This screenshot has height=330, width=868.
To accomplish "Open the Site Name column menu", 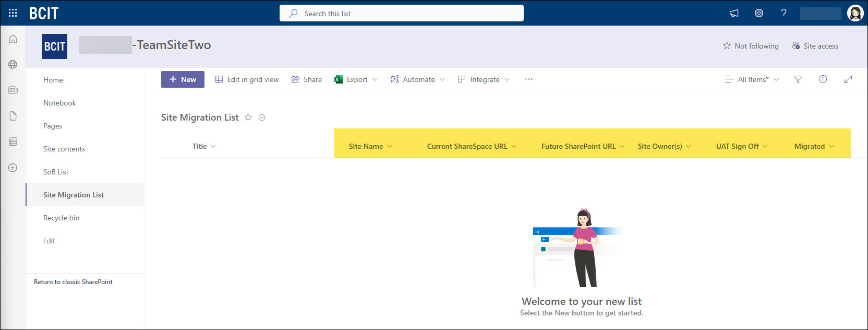I will click(x=370, y=146).
